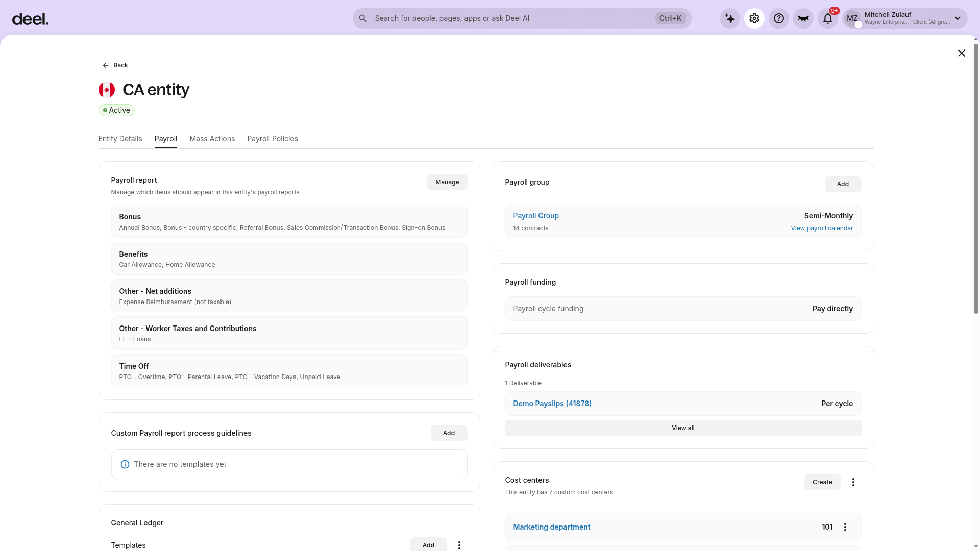Viewport: 980px width, 551px height.
Task: Click the Bonus report row
Action: point(289,221)
